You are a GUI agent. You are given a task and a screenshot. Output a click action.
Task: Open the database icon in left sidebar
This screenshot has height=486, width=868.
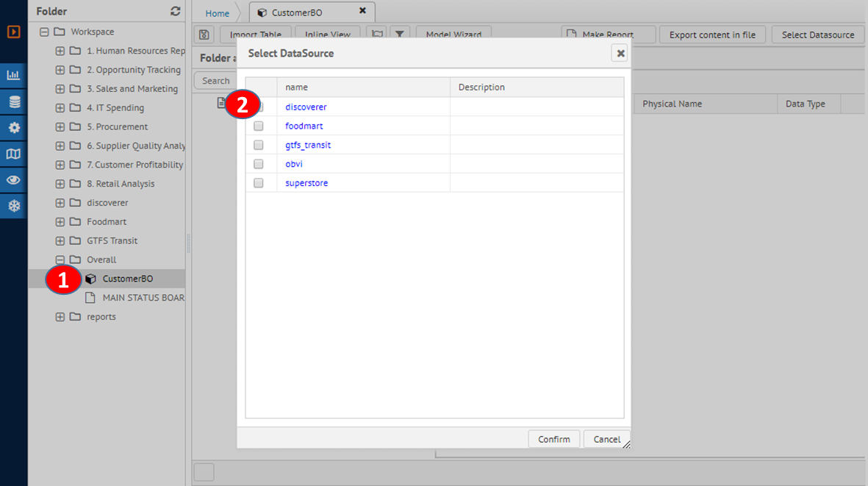tap(13, 101)
